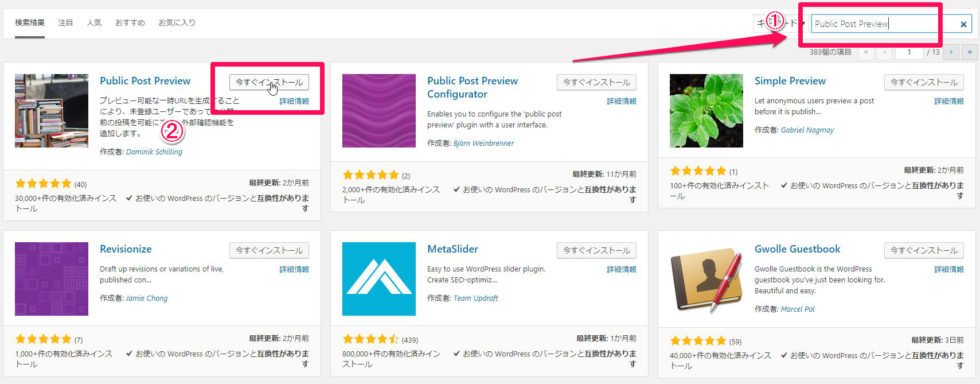This screenshot has width=980, height=384.
Task: Open the Public Post Preview Configurator title
Action: tap(473, 87)
